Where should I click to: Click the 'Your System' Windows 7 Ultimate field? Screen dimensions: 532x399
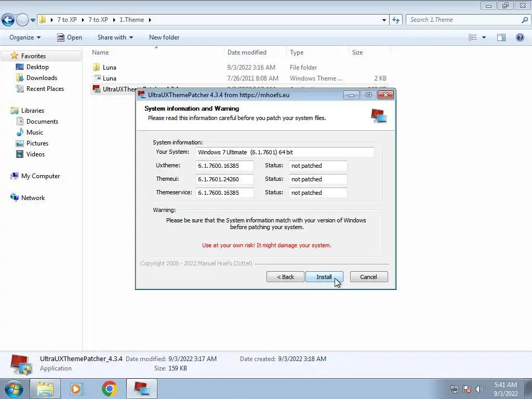tap(285, 152)
